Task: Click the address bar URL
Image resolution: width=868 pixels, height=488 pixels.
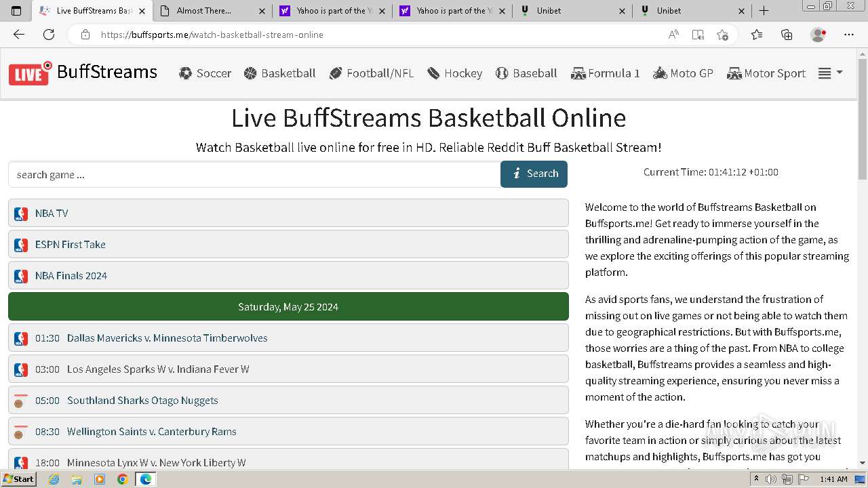Action: pyautogui.click(x=212, y=35)
